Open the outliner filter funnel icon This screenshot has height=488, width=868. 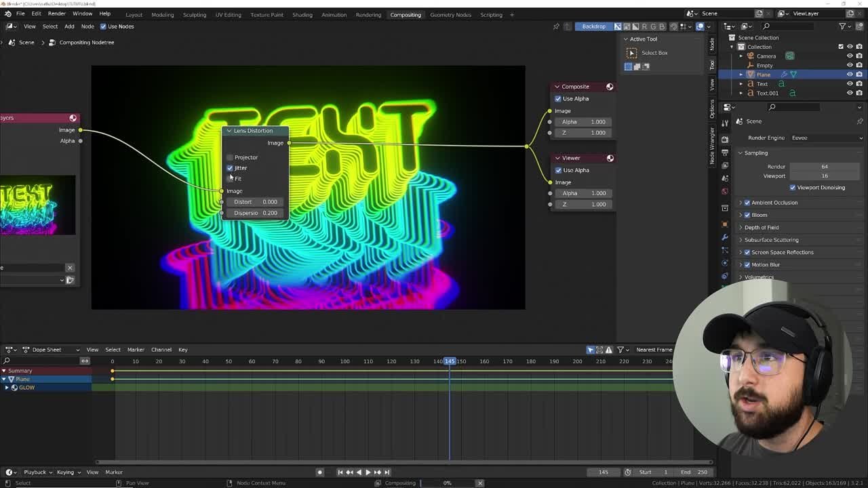841,26
